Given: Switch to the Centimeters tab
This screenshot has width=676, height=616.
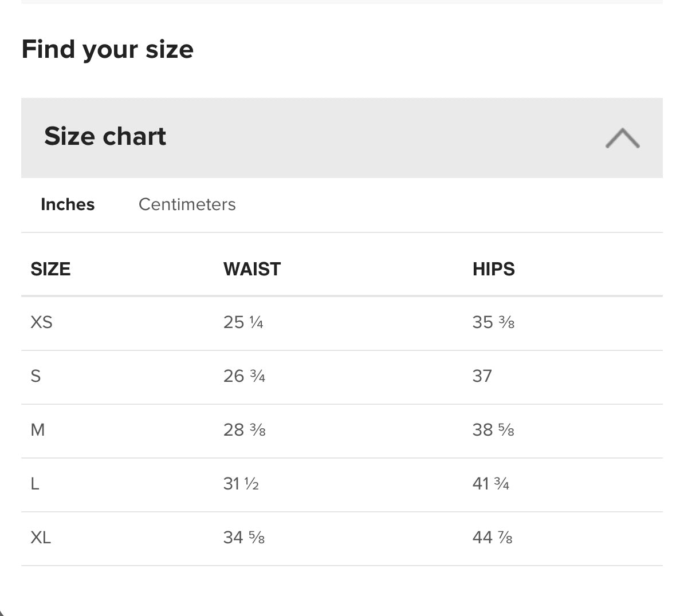Looking at the screenshot, I should pos(187,204).
